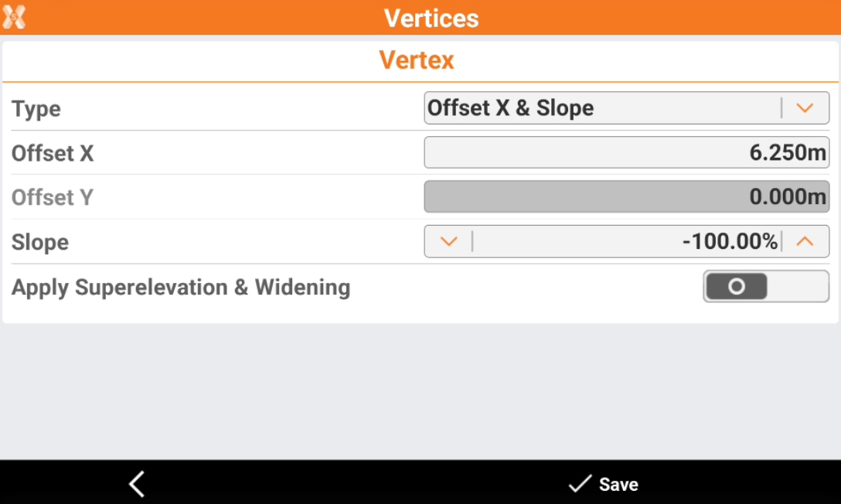The image size is (841, 504).
Task: Click the Slope row label
Action: click(40, 243)
